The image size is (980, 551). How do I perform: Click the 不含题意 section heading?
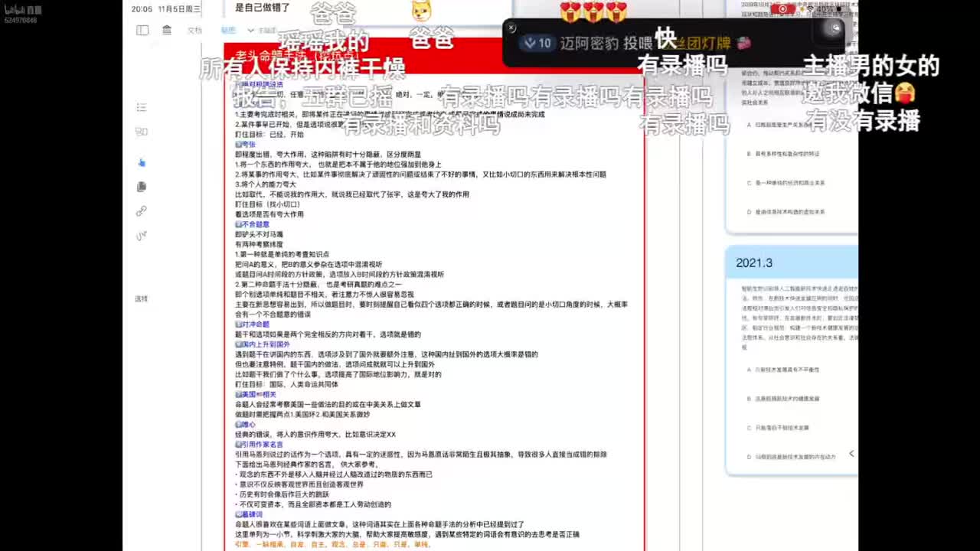[252, 224]
